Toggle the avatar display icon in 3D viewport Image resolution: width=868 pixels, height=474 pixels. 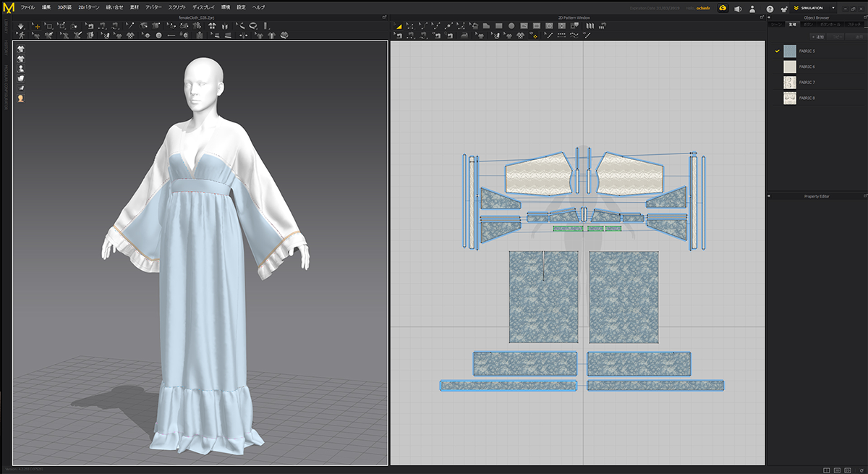21,69
